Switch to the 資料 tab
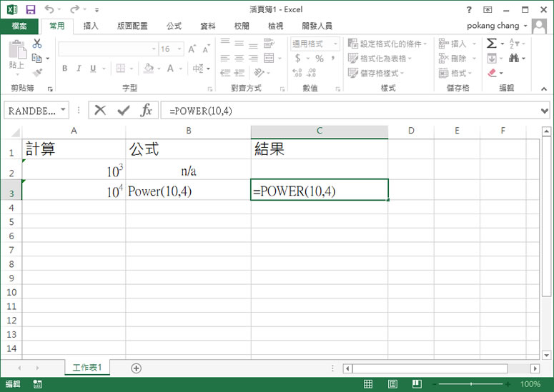Screen dimensions: 554x392 point(208,26)
